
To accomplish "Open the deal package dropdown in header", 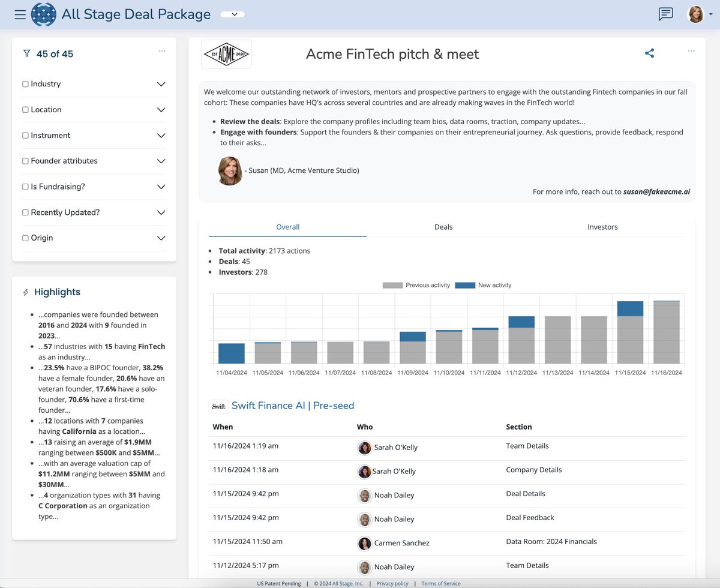I will point(233,14).
